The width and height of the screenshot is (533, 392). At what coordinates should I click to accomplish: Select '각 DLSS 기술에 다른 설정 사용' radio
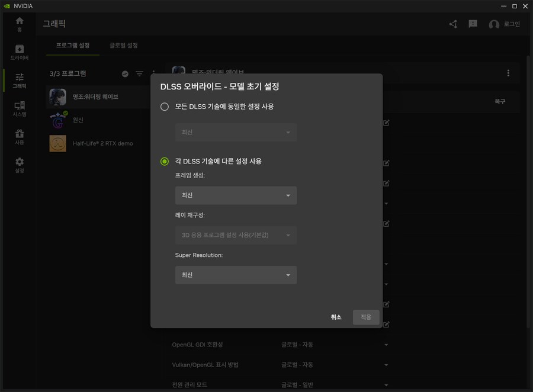(165, 162)
